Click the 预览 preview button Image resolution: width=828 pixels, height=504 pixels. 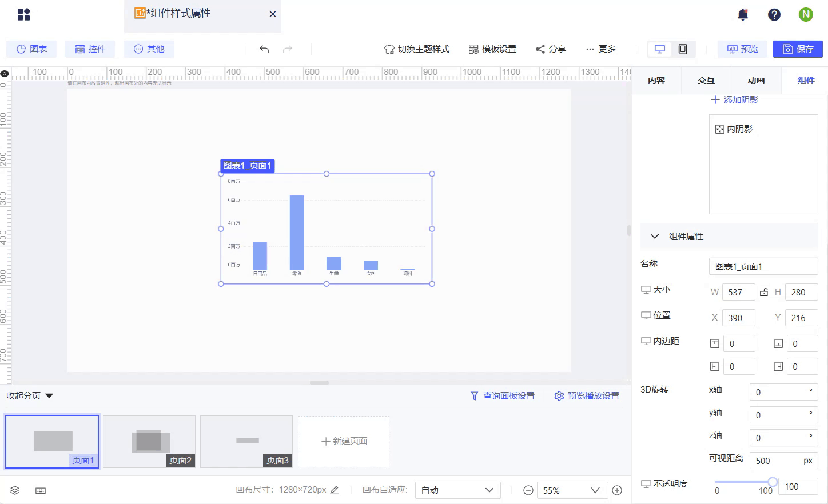[x=742, y=49]
